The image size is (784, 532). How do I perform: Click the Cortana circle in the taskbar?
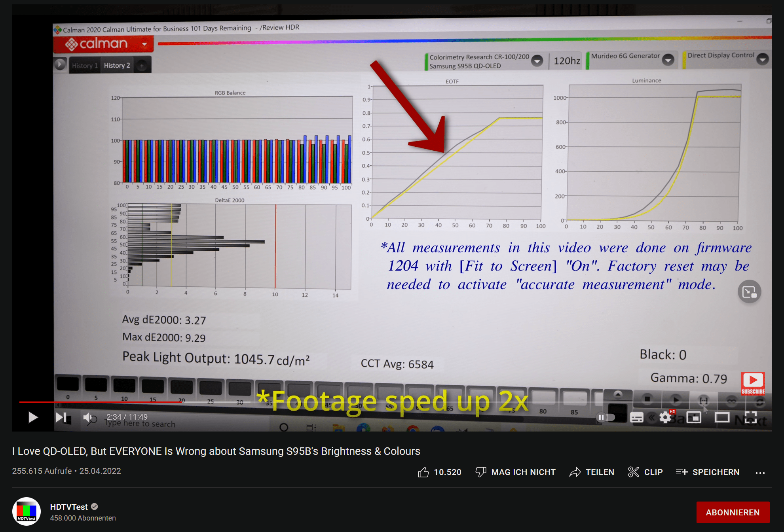click(x=284, y=427)
